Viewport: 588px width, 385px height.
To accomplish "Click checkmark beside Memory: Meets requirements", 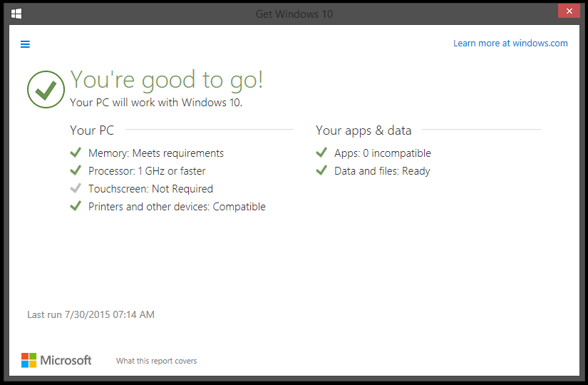I will point(76,153).
